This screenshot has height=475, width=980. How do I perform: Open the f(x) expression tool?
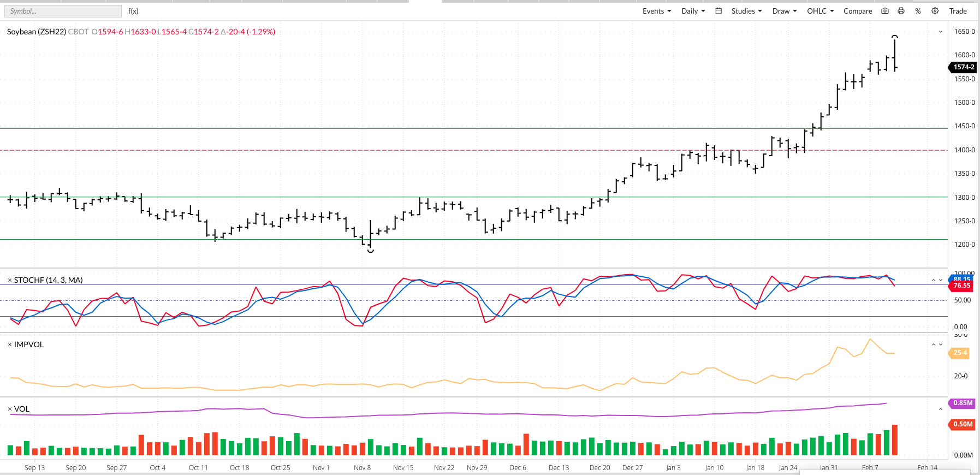click(133, 11)
